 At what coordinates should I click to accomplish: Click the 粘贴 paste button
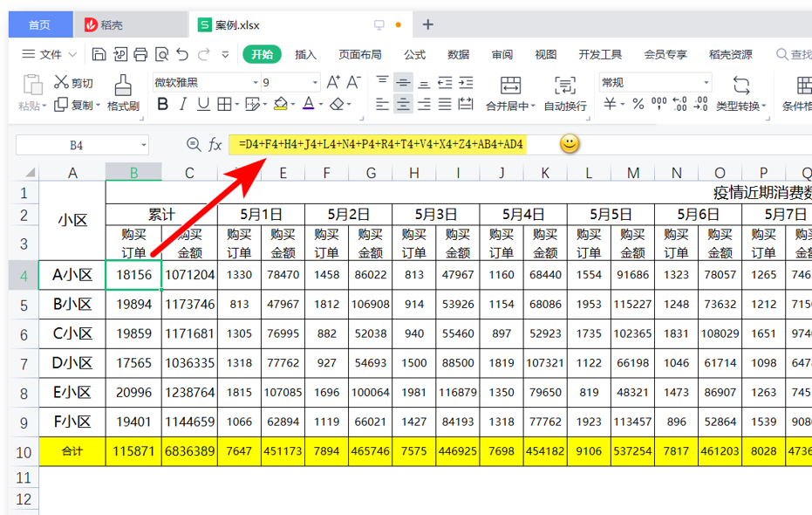click(32, 92)
